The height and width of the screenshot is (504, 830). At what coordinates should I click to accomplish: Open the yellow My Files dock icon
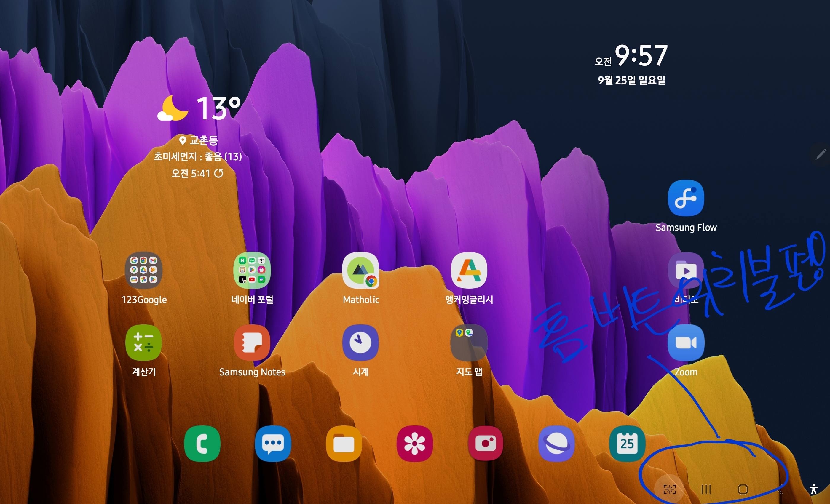click(x=344, y=444)
